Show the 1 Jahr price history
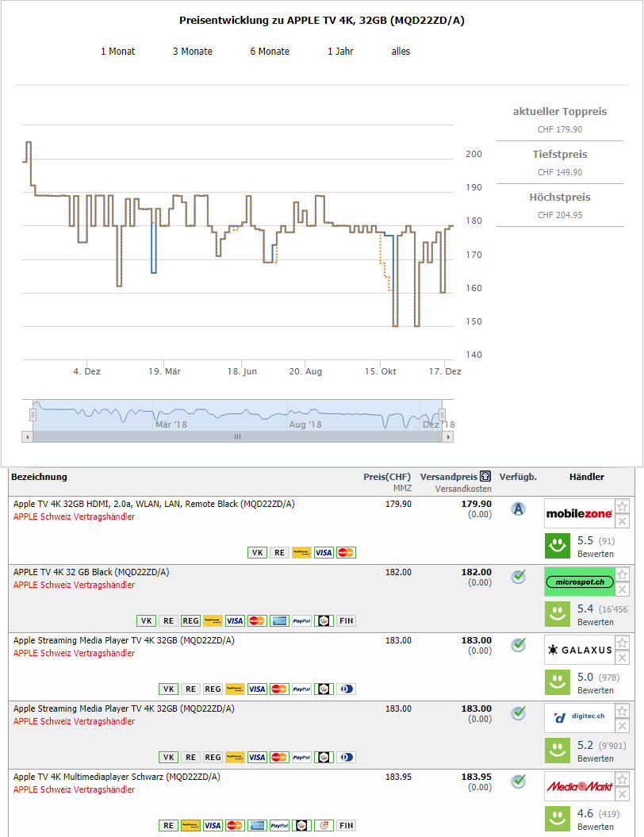This screenshot has height=837, width=644. tap(340, 52)
